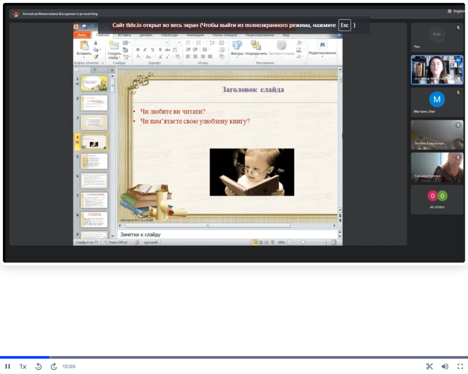Viewport: 468px width, 374px height.
Task: Click the Undo arrow in quick access toolbar
Action: click(x=91, y=27)
